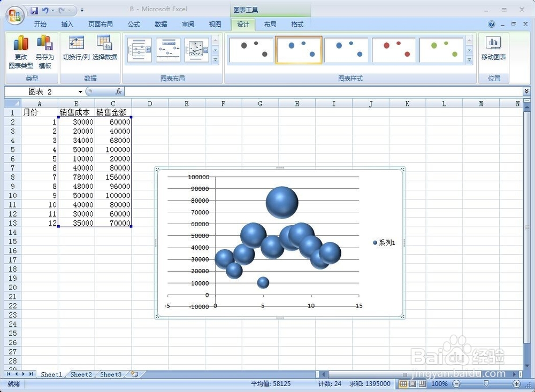Choose the highlighted blue bubble style
535x392 pixels.
[x=299, y=50]
